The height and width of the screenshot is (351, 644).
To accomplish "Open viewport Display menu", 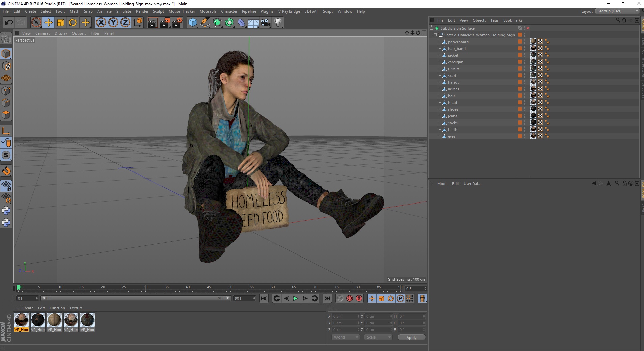I will tap(61, 33).
